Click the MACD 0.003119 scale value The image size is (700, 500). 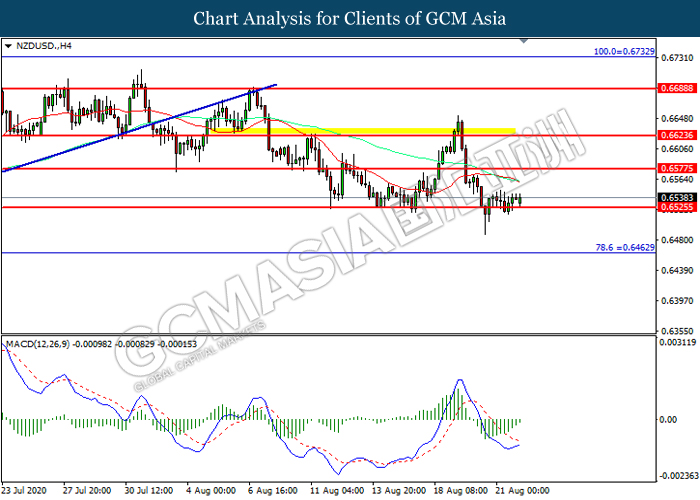point(677,343)
